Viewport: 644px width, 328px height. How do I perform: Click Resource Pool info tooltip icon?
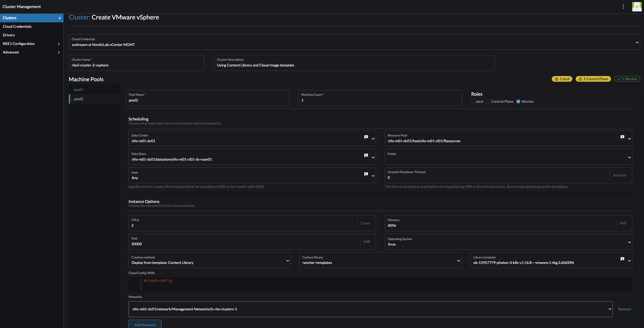(x=622, y=137)
